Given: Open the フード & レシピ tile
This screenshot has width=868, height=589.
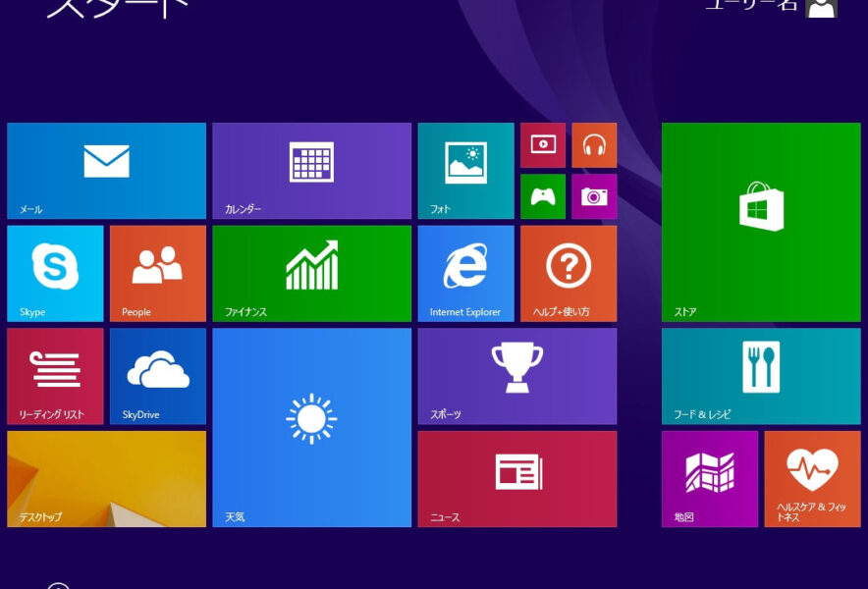Looking at the screenshot, I should point(761,376).
